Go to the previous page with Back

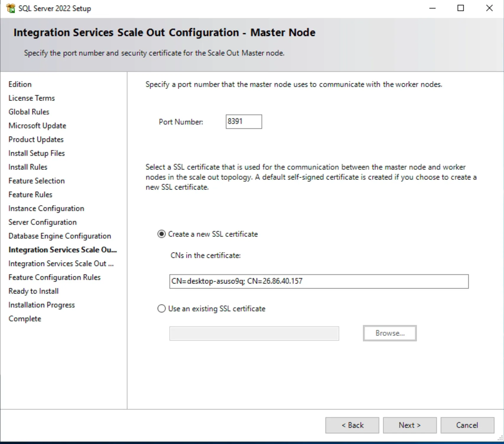352,425
